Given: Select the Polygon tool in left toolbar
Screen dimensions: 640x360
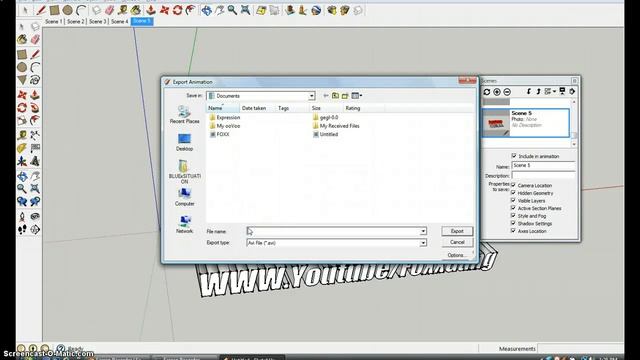Looking at the screenshot, I should pos(22,80).
